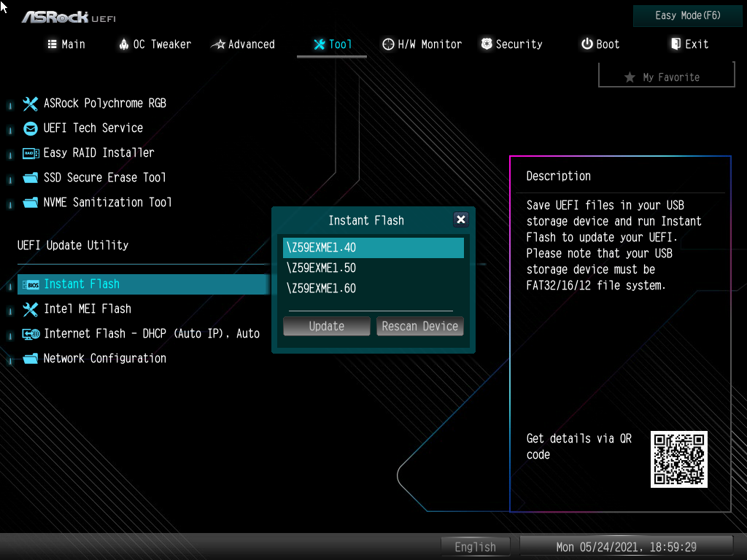Click the Main tab list icon
This screenshot has height=560, width=747.
(53, 44)
